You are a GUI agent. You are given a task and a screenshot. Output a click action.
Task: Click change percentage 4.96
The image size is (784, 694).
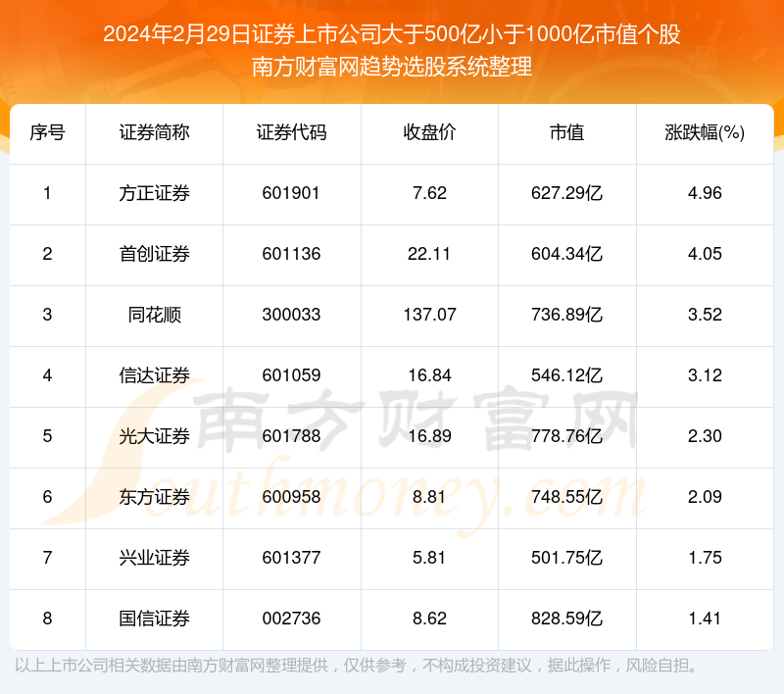click(x=705, y=193)
